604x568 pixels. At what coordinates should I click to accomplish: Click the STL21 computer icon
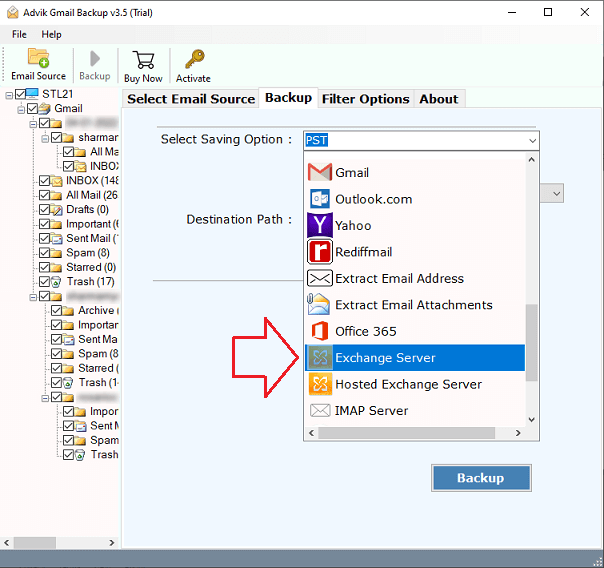click(x=32, y=94)
